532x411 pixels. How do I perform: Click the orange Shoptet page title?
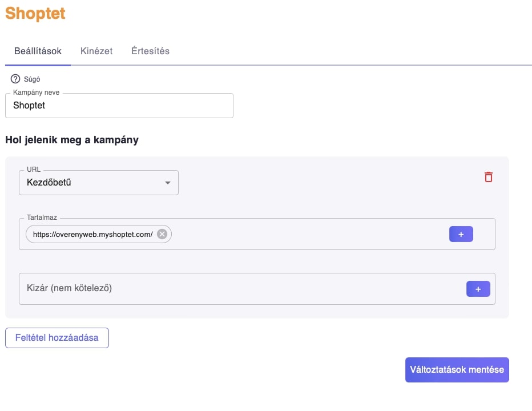tap(35, 14)
